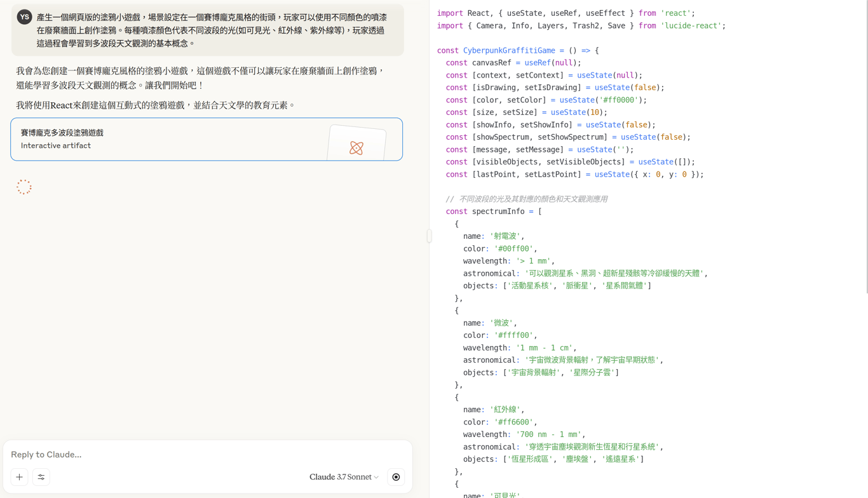
Task: Click the user prompt message bubble
Action: (x=207, y=30)
